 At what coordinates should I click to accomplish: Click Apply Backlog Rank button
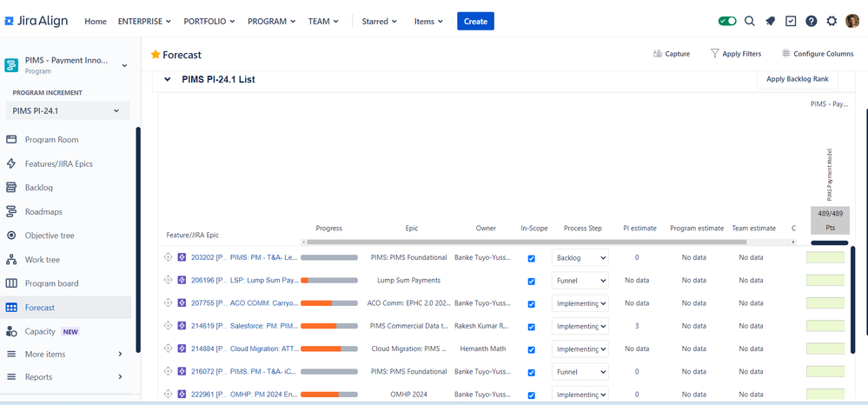(x=797, y=79)
